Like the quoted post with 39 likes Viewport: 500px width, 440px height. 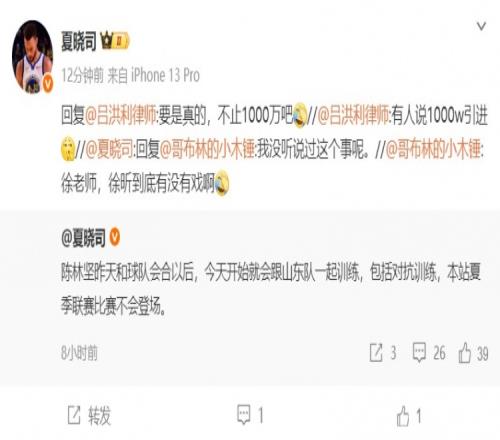[473, 353]
